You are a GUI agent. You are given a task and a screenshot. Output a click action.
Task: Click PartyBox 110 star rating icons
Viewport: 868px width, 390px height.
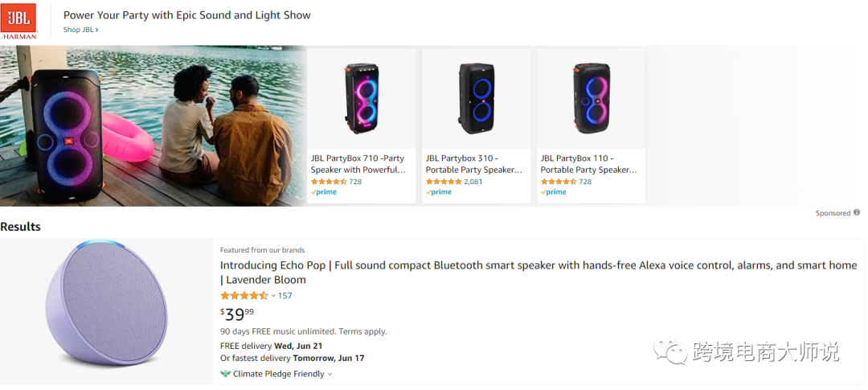pos(559,182)
